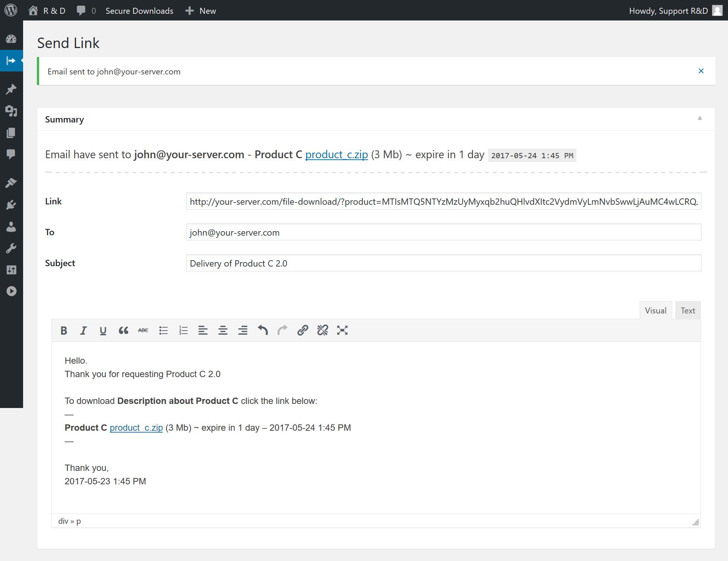Viewport: 728px width, 561px height.
Task: Open the product_c.zip link in summary
Action: (x=336, y=154)
